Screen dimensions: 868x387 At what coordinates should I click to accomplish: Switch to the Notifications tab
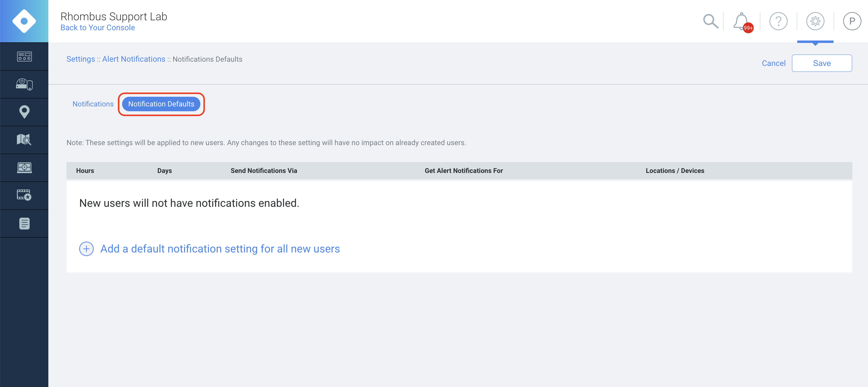93,104
